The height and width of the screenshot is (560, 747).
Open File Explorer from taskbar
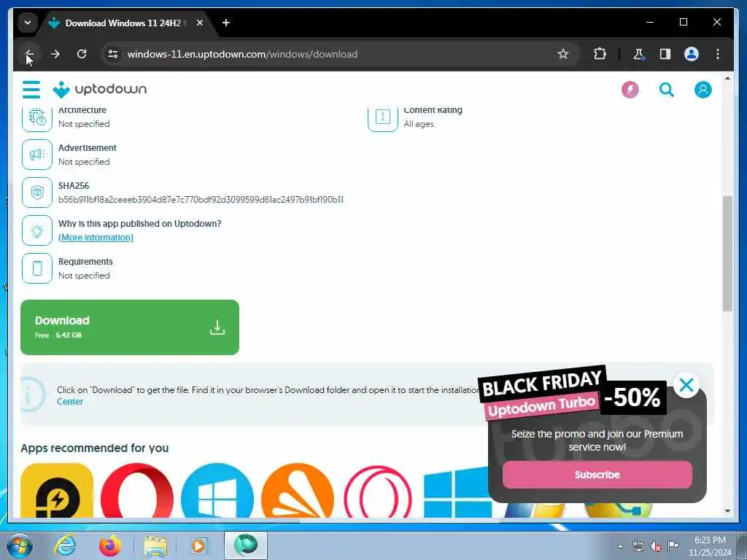156,545
